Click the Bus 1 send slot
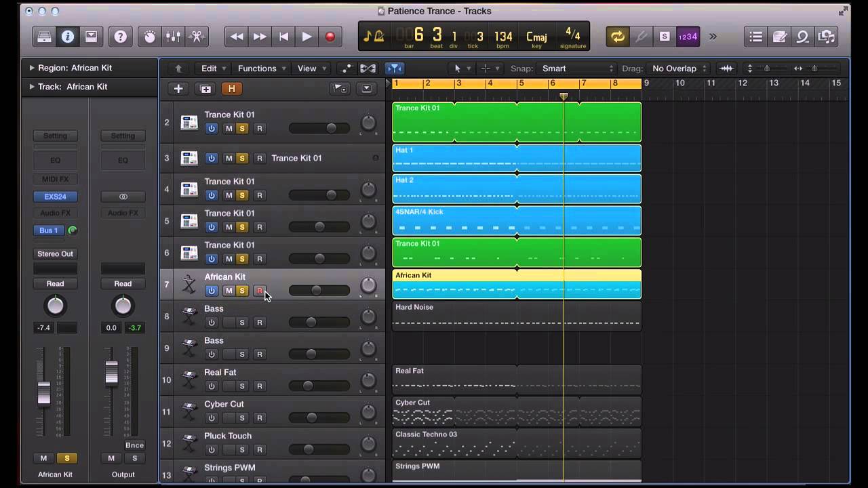868x488 pixels. [49, 230]
